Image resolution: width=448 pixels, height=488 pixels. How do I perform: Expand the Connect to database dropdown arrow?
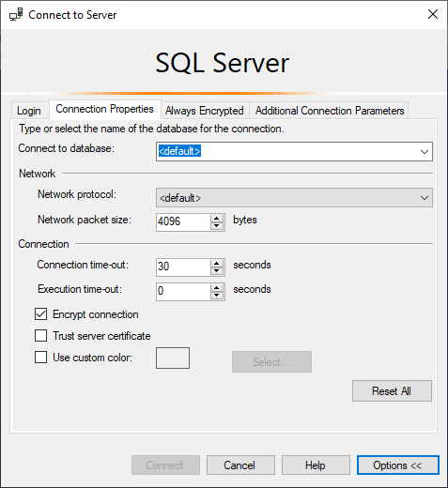(x=425, y=152)
